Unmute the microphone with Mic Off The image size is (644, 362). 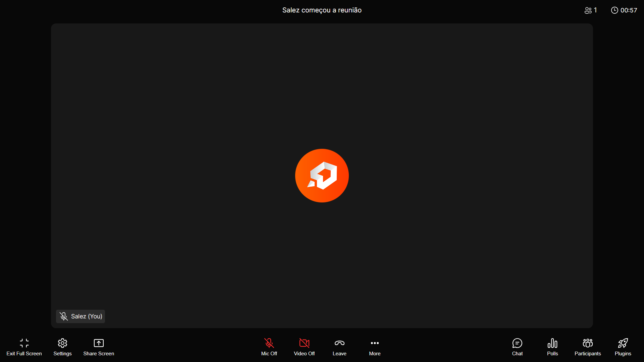269,347
